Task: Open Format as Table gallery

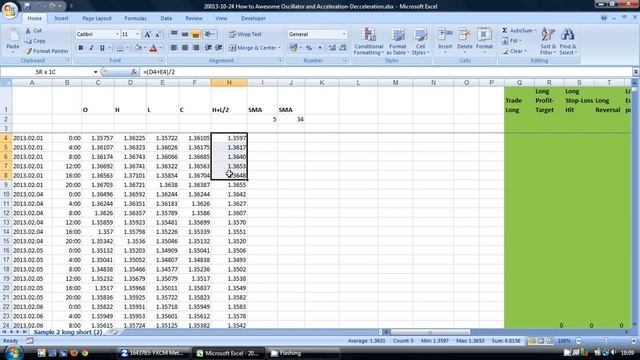Action: point(398,41)
